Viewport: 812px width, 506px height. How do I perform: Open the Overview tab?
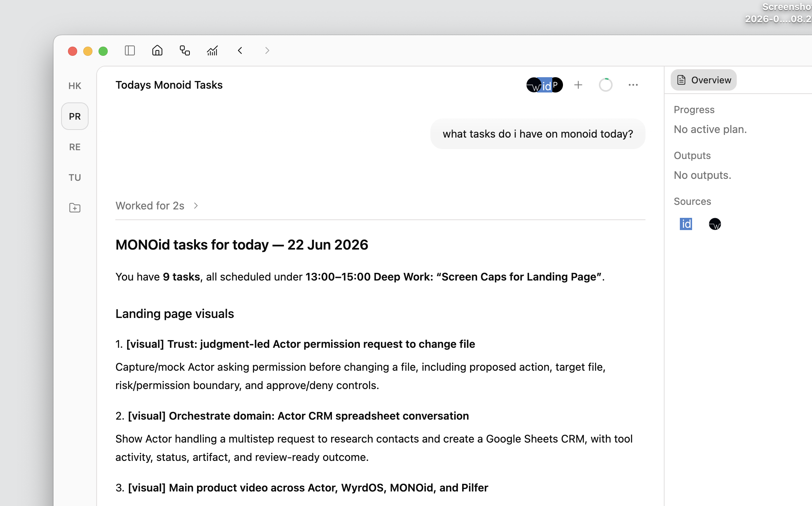pyautogui.click(x=704, y=80)
